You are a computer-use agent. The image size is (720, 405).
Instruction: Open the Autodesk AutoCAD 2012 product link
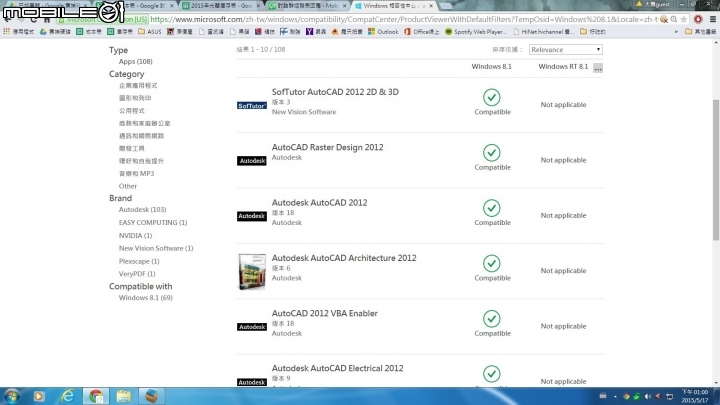(x=320, y=202)
